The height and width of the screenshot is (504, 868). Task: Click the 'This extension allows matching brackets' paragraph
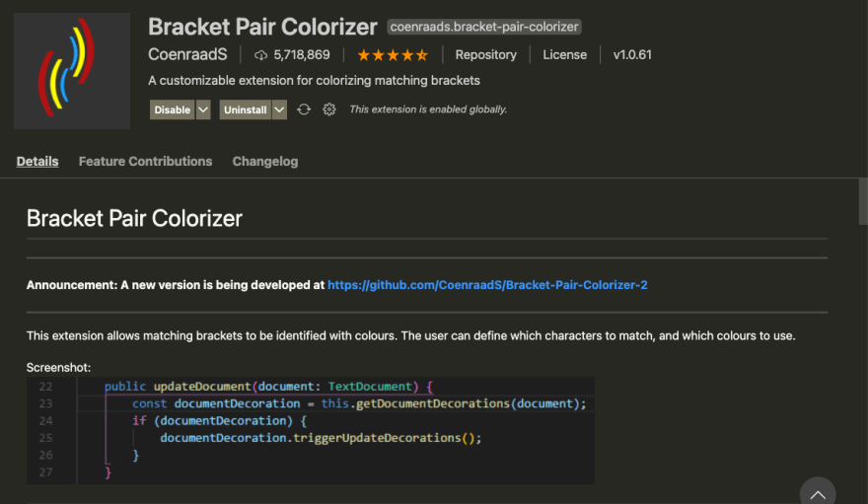(410, 335)
